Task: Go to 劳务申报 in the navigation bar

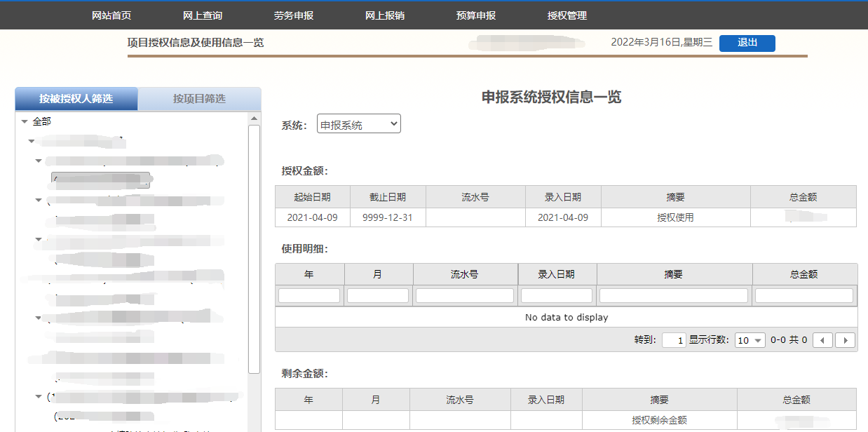Action: tap(294, 15)
